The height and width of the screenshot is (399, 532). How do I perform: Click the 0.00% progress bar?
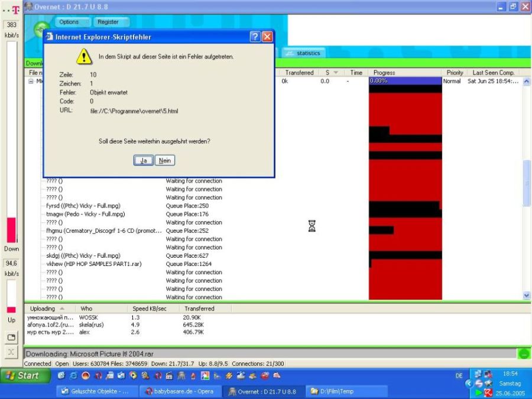pyautogui.click(x=405, y=81)
